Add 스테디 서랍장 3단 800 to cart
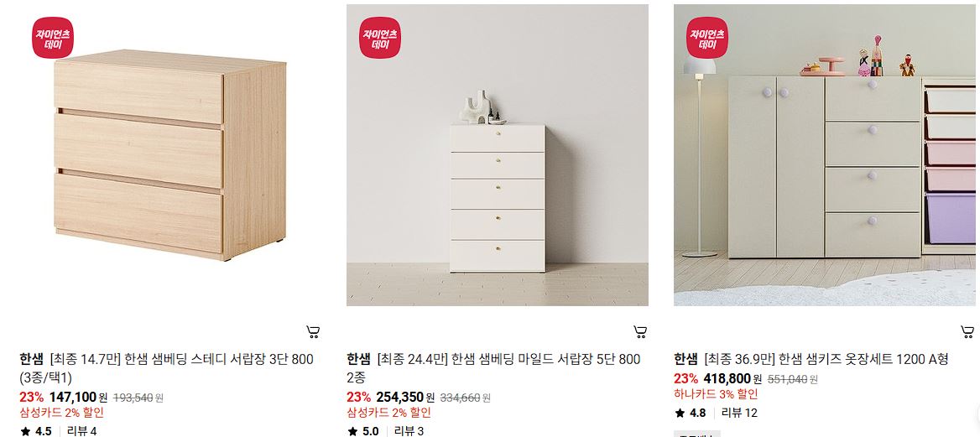The image size is (980, 437). 313,331
